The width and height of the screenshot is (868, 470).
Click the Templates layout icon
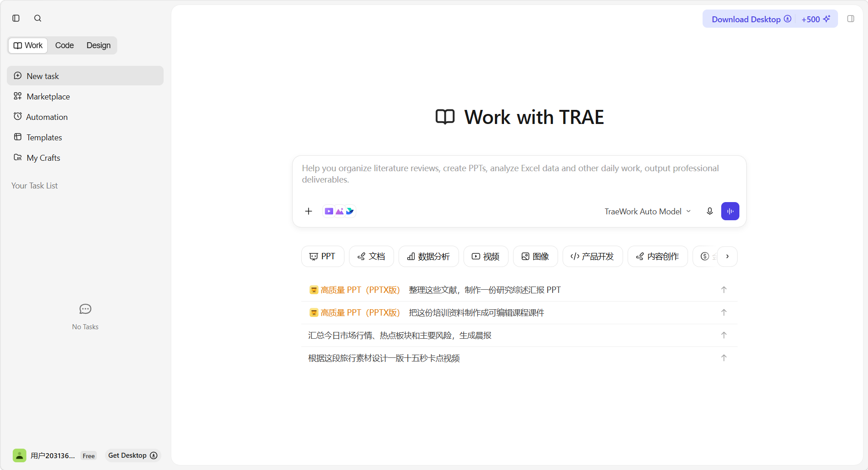[18, 137]
